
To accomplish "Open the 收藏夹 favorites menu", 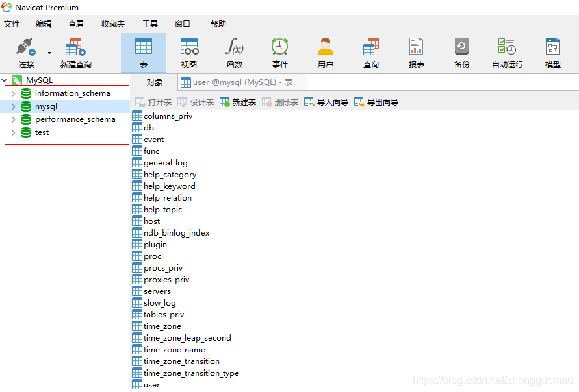I will click(113, 24).
